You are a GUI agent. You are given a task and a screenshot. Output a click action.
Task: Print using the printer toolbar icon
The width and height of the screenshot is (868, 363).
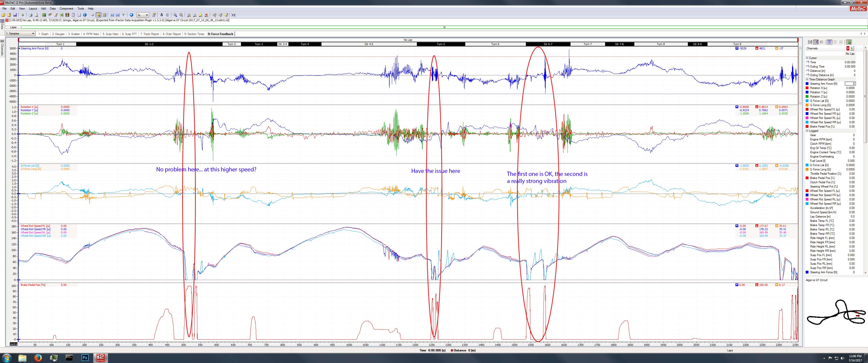[30, 15]
